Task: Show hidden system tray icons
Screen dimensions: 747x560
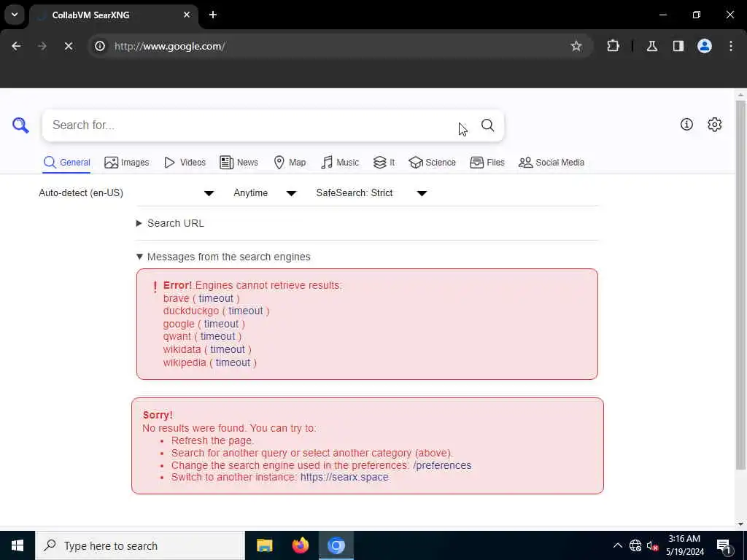Action: (617, 545)
